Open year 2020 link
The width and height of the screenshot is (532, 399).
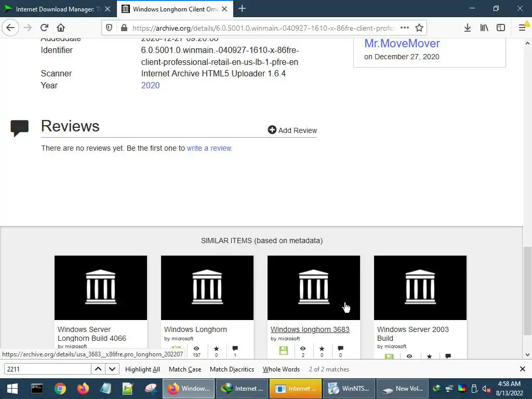(150, 85)
